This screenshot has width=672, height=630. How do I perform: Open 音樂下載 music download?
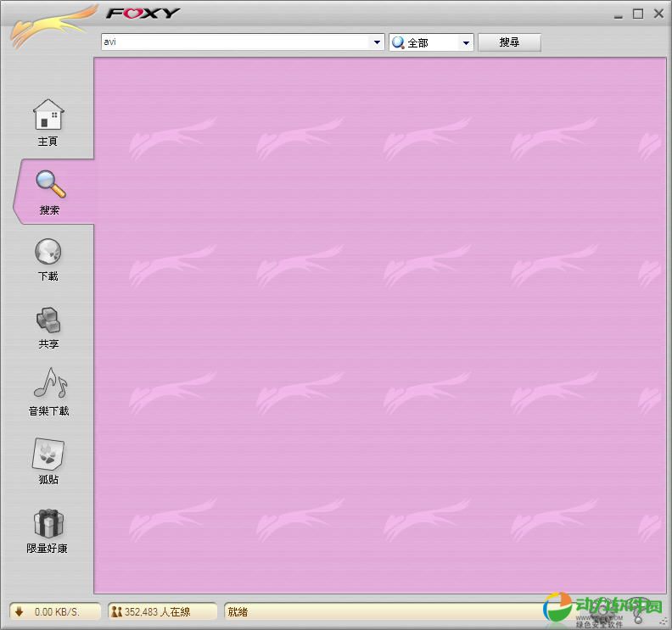tap(49, 386)
